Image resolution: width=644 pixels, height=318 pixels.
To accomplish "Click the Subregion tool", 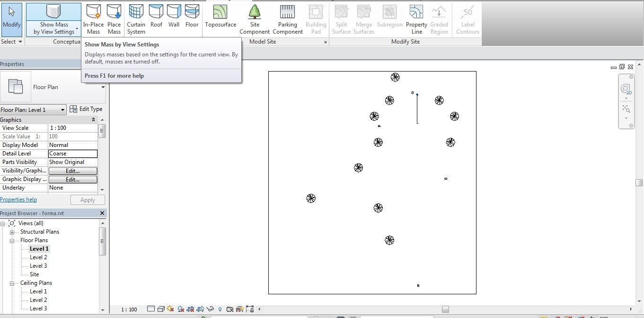I will tap(389, 17).
